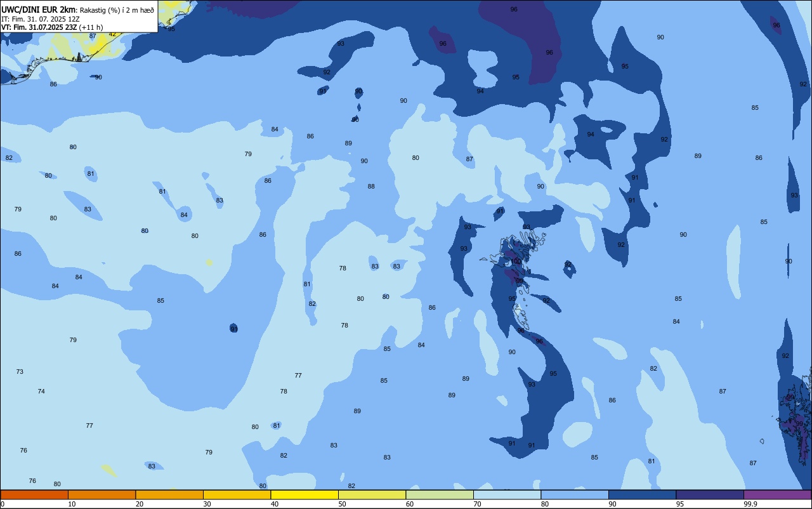Click the '95' label under the legend bar
Image resolution: width=812 pixels, height=509 pixels.
680,504
